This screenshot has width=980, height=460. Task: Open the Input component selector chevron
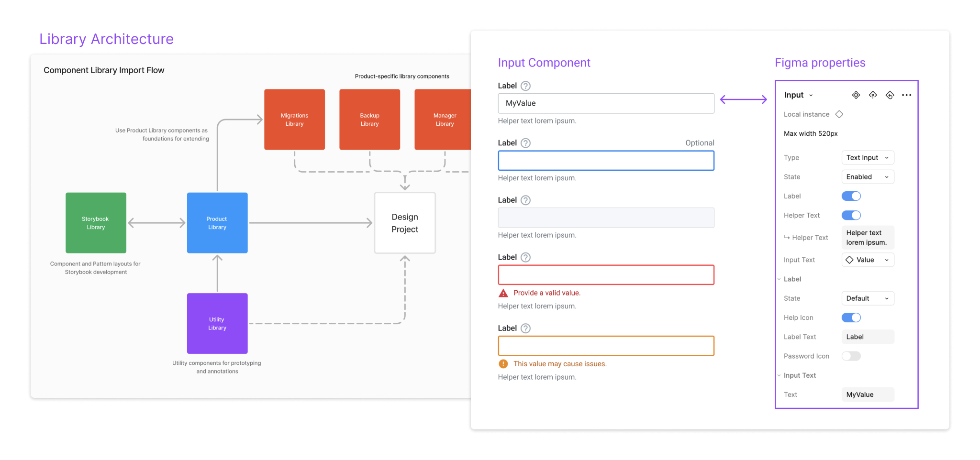pyautogui.click(x=811, y=95)
